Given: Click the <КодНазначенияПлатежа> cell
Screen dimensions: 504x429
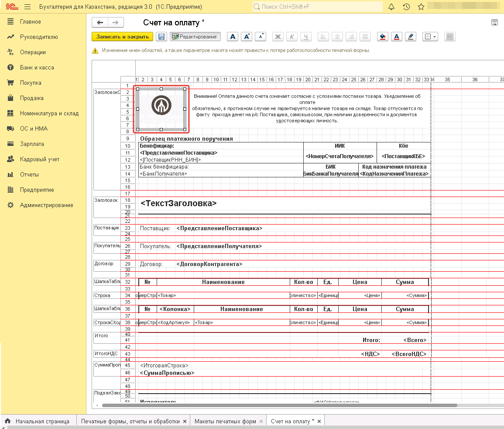Looking at the screenshot, I should pos(394,174).
